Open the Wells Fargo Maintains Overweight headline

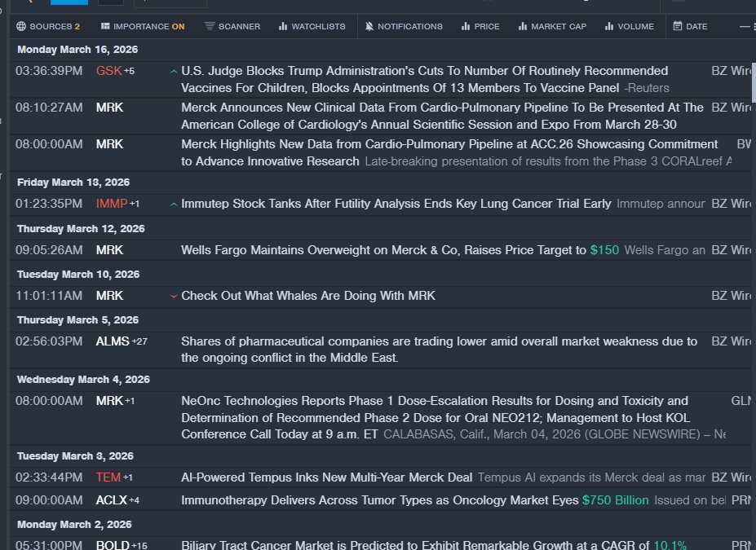(383, 250)
